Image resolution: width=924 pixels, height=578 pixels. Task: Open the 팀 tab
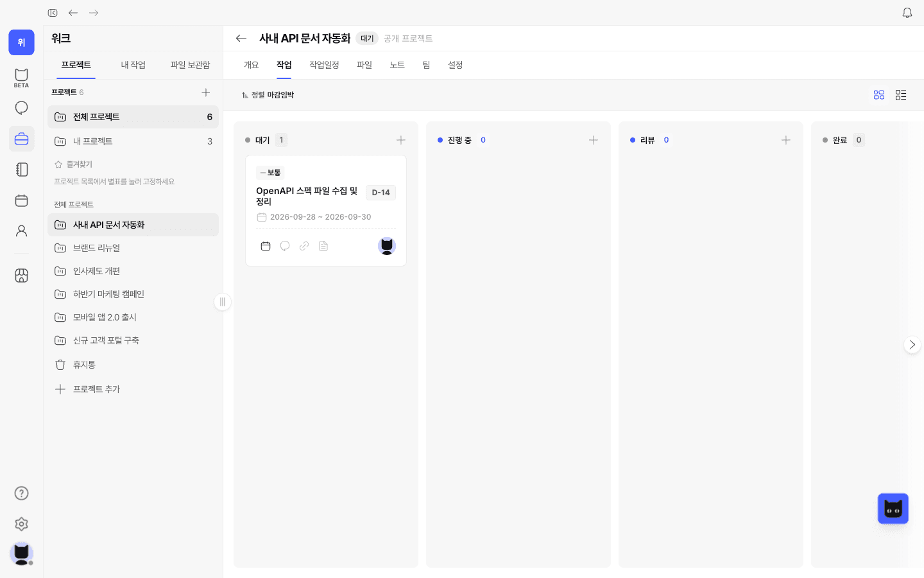(x=426, y=65)
